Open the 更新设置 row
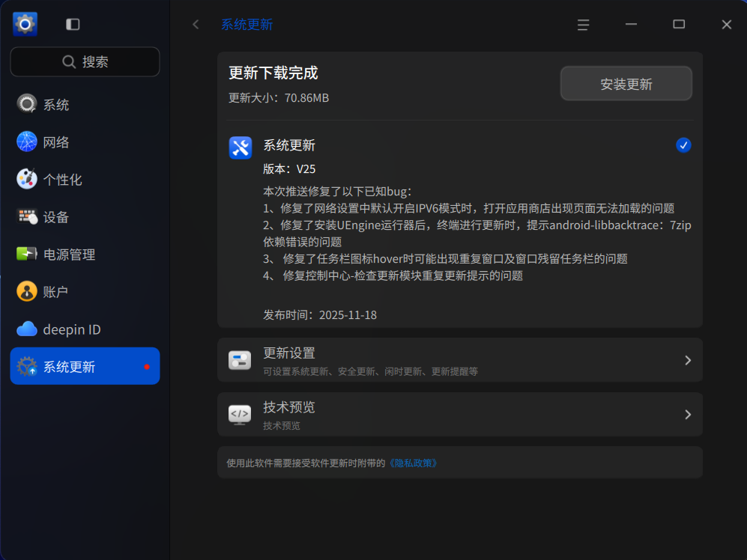Screen dimensions: 747x560 460,360
